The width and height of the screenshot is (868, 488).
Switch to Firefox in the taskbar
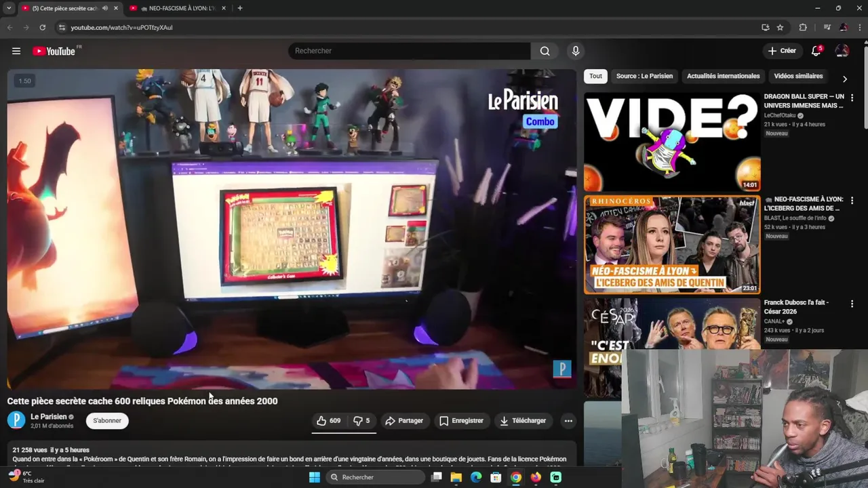coord(536,477)
